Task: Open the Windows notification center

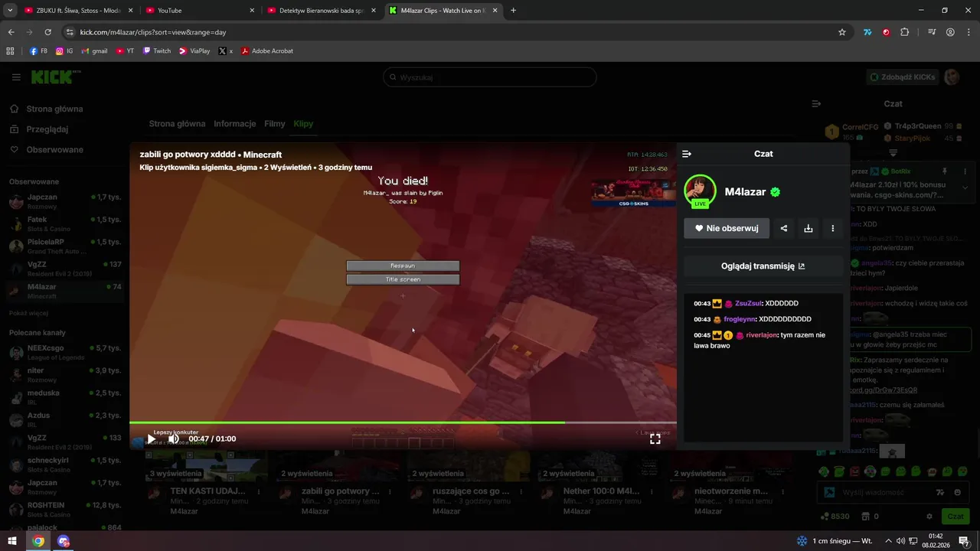Action: click(964, 541)
